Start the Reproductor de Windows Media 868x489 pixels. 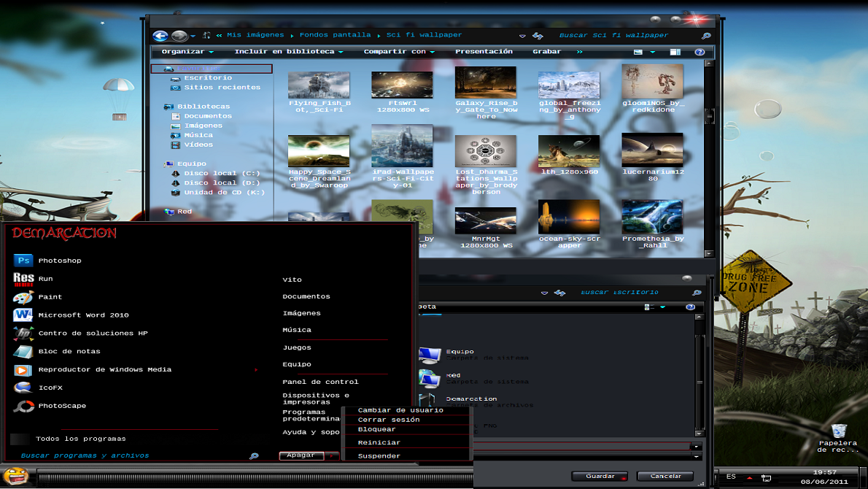tap(104, 369)
